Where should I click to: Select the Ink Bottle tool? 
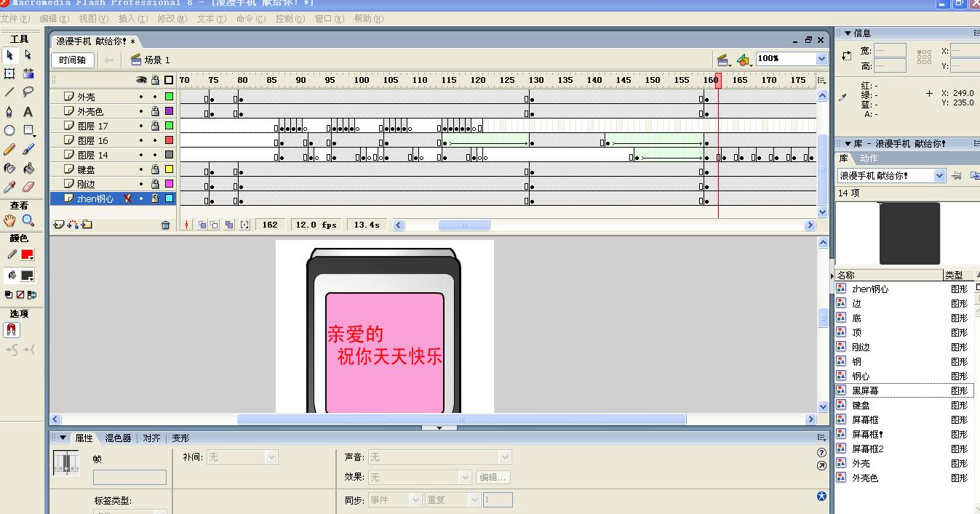click(9, 168)
